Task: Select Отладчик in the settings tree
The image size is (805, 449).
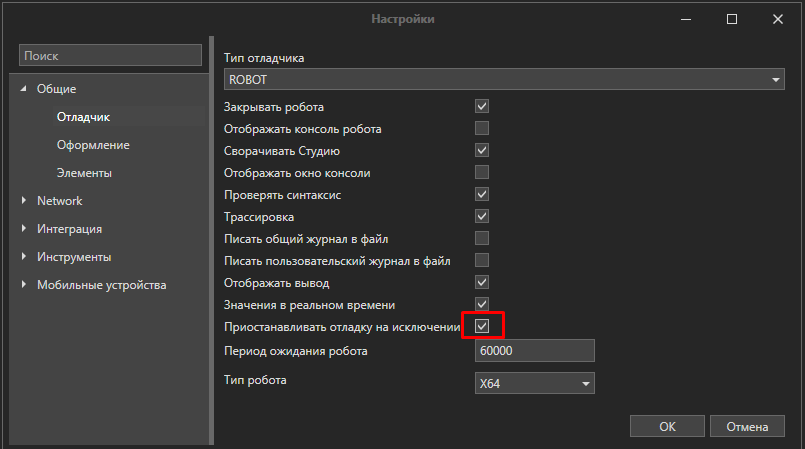Action: [x=83, y=117]
